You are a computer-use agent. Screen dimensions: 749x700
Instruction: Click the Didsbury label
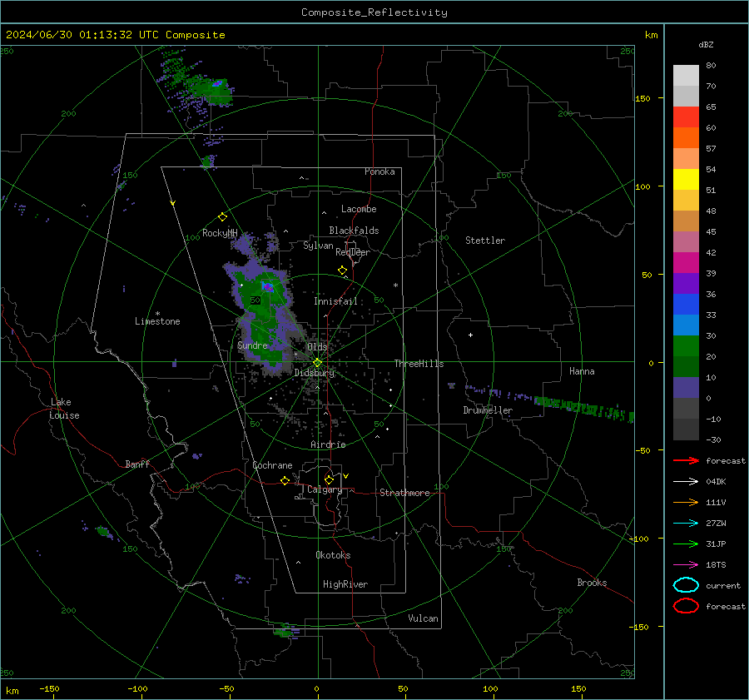coord(314,373)
